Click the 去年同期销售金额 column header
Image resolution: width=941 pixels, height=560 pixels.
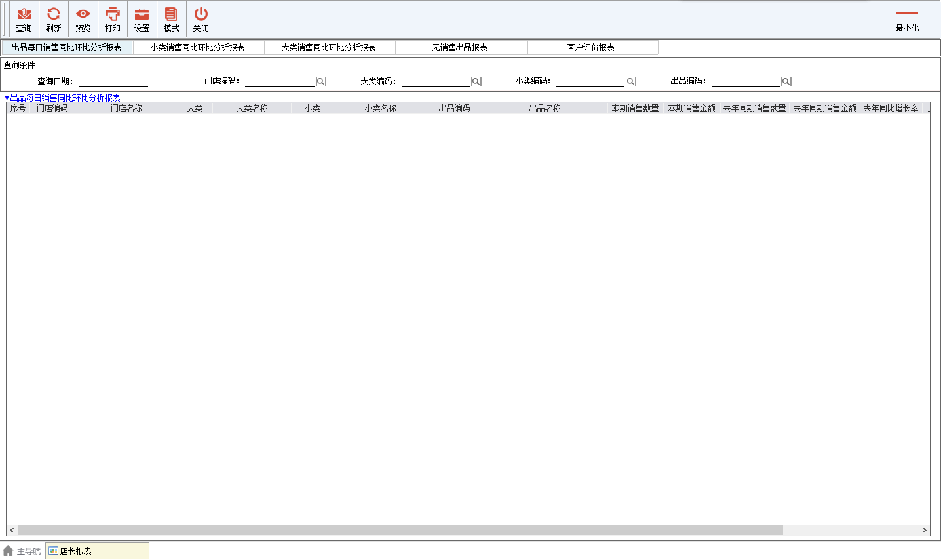point(825,108)
